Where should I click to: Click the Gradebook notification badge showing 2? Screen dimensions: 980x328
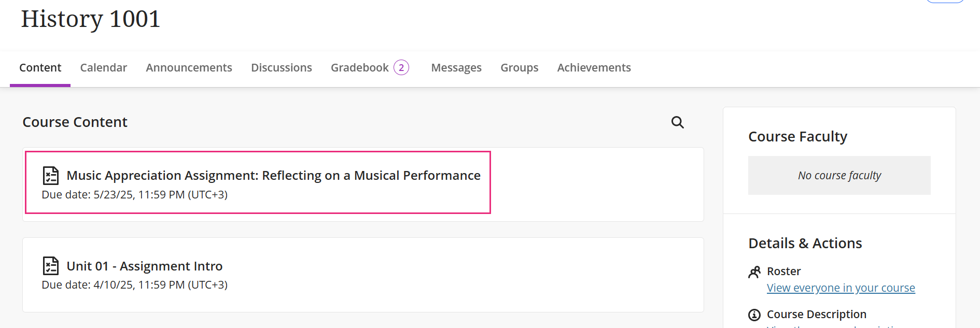click(401, 68)
